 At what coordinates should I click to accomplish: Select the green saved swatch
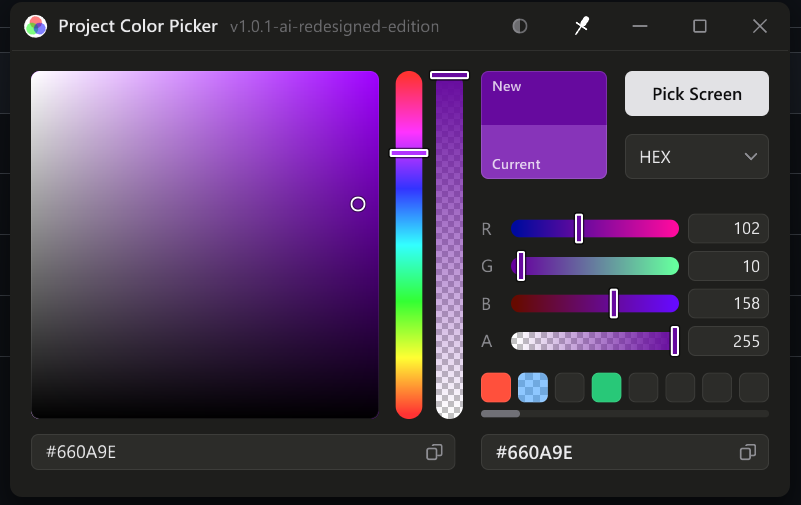click(606, 388)
